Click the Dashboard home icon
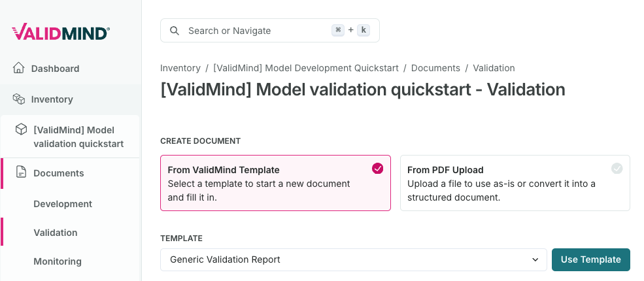 pyautogui.click(x=18, y=68)
